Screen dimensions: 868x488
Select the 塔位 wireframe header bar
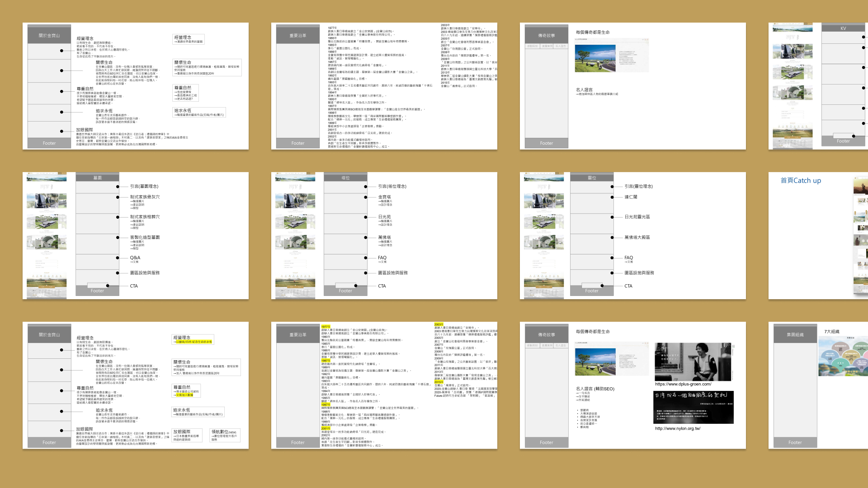[x=345, y=178]
